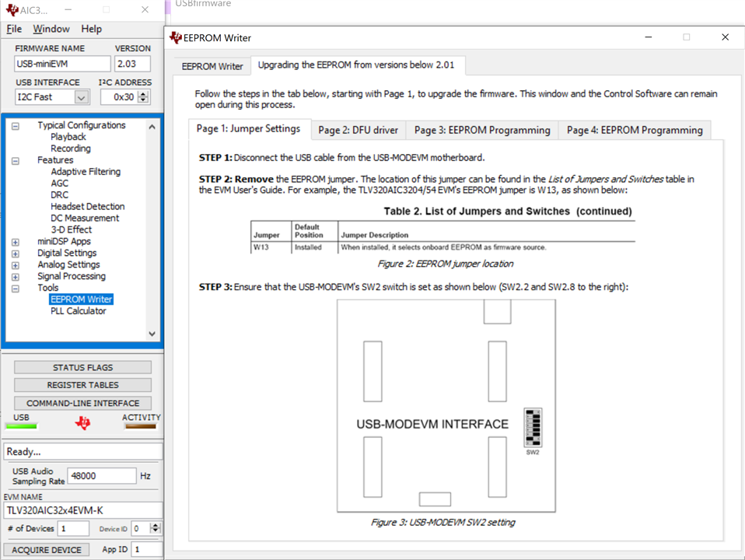This screenshot has height=560, width=745.
Task: Close the EEPROM Writer window
Action: click(x=725, y=37)
